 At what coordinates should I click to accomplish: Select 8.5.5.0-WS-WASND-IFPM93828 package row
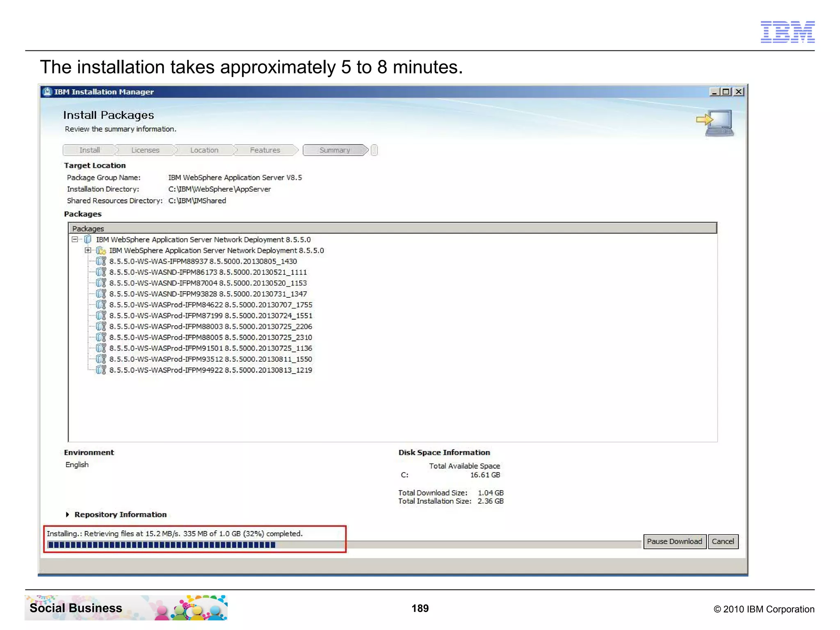click(208, 294)
